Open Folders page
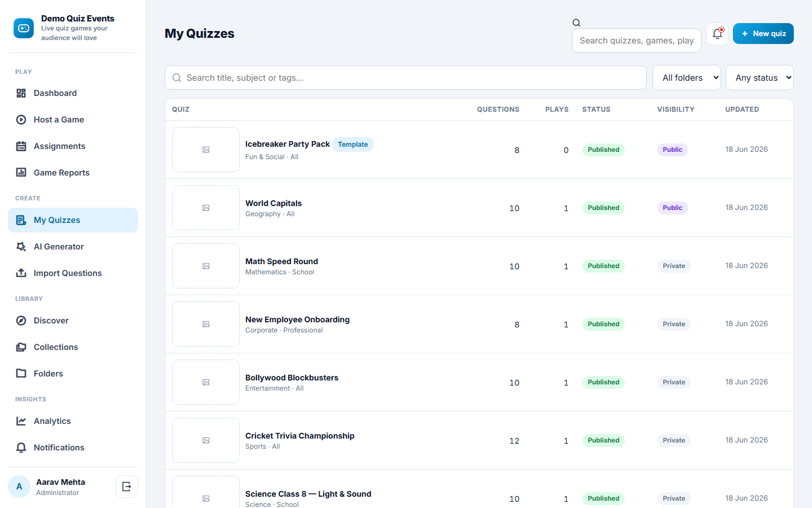Viewport: 812px width, 508px height. pyautogui.click(x=73, y=374)
